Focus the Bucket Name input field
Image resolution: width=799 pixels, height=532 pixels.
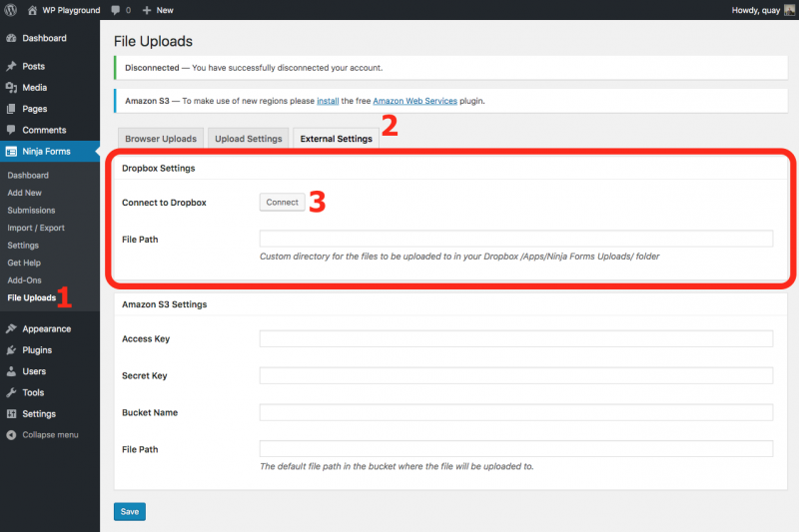tap(516, 412)
